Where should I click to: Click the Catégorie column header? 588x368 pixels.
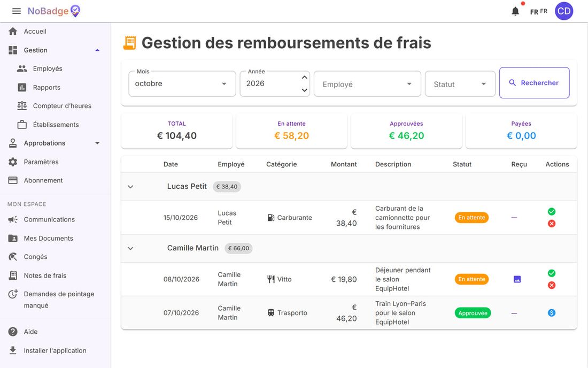(281, 164)
